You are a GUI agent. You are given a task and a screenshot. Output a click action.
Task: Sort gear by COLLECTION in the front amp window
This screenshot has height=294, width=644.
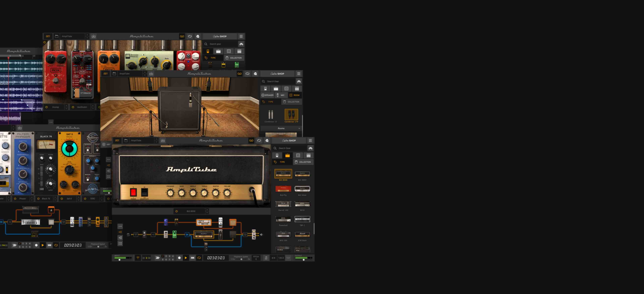pos(303,162)
